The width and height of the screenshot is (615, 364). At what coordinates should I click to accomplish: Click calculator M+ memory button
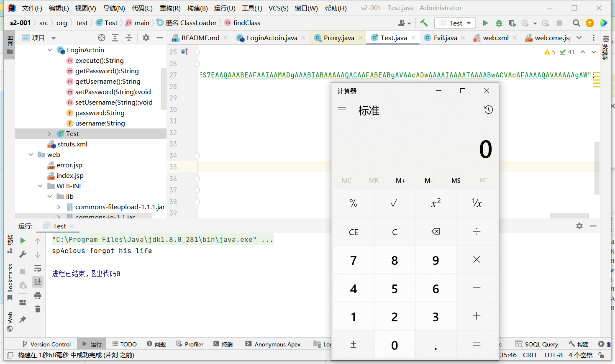(x=401, y=180)
